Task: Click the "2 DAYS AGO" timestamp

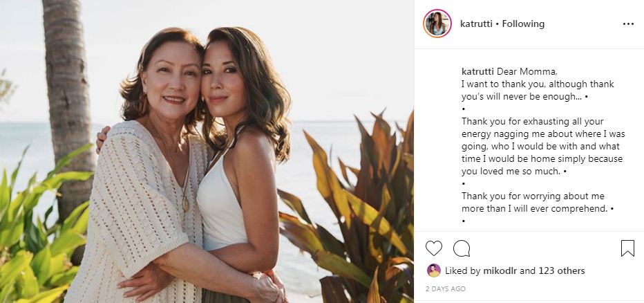Action: pyautogui.click(x=446, y=288)
